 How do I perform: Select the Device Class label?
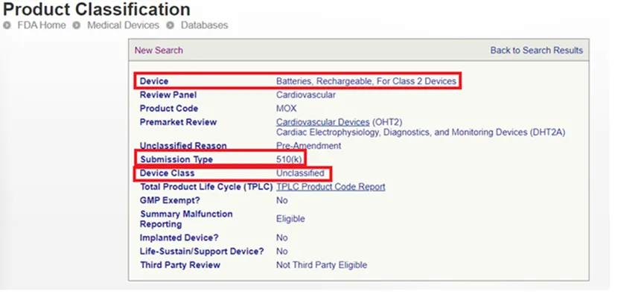[167, 173]
